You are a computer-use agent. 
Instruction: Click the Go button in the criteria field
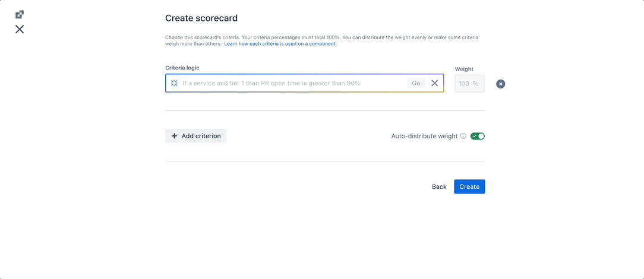[x=416, y=83]
